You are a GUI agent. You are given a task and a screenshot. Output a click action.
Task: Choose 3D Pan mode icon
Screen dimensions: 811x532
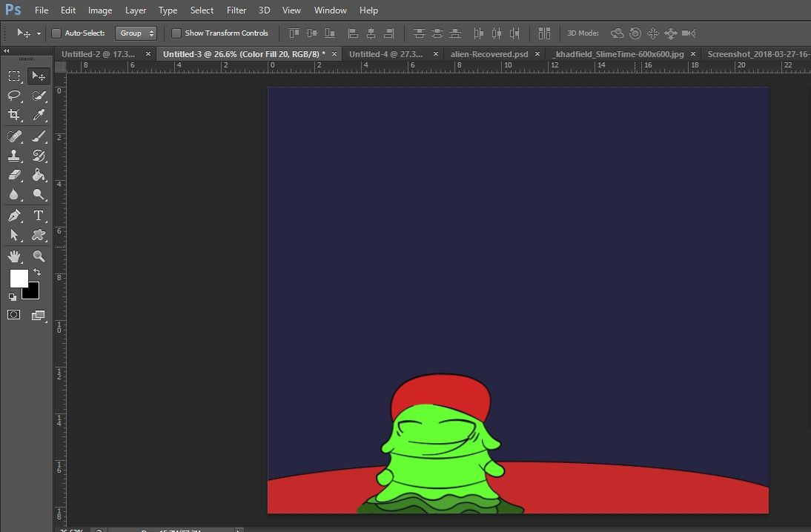[653, 33]
